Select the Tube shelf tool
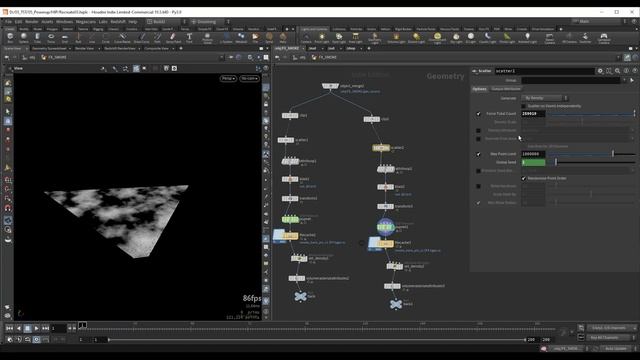The width and height of the screenshot is (640, 360). coord(37,38)
